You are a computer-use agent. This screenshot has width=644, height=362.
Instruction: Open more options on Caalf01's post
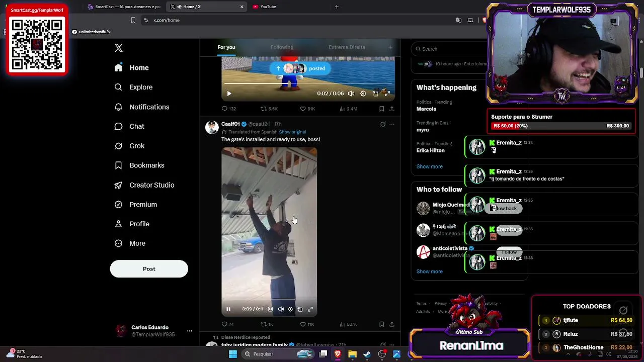coord(392,124)
